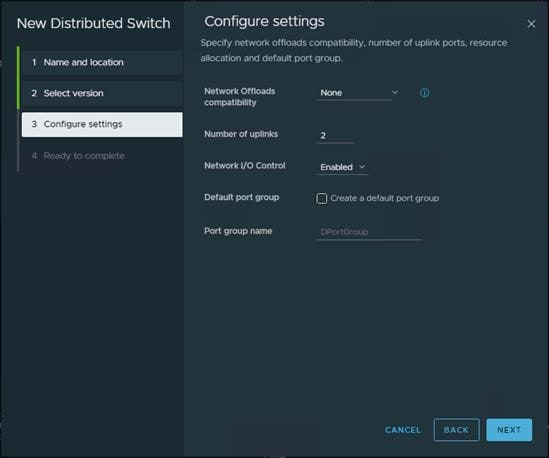This screenshot has height=458, width=549.
Task: Click the Port group name field
Action: tap(369, 232)
